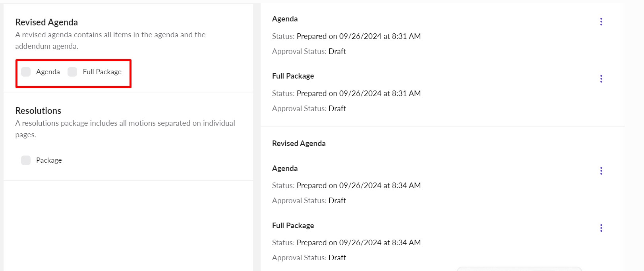Check the Package box under Resolutions

coord(26,160)
